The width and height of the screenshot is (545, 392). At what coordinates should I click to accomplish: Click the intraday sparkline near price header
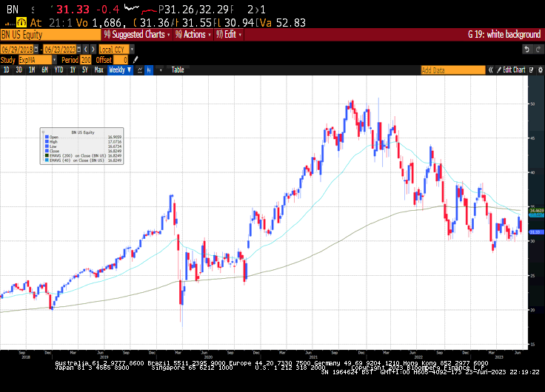click(132, 7)
